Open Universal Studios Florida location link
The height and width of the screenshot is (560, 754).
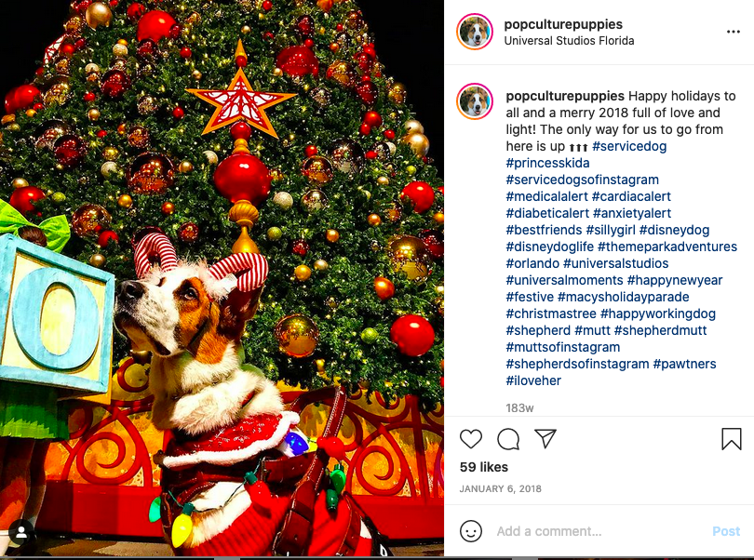(569, 41)
